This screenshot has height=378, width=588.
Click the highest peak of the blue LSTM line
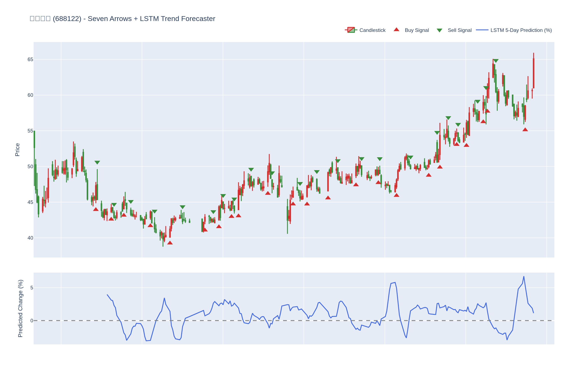(524, 277)
